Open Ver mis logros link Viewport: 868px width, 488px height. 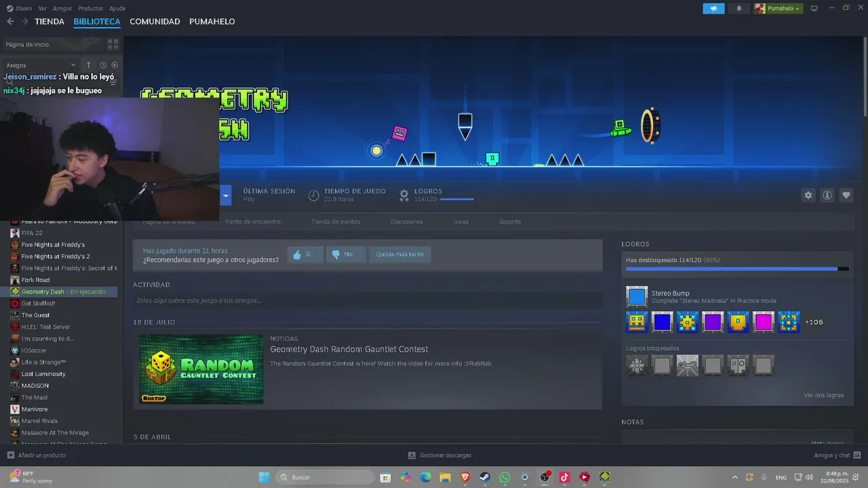point(824,395)
